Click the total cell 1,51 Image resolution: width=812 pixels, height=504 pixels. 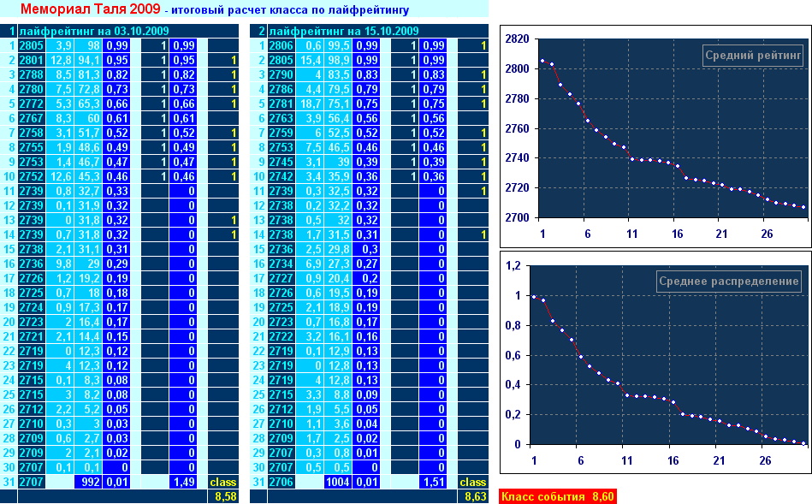pos(432,483)
